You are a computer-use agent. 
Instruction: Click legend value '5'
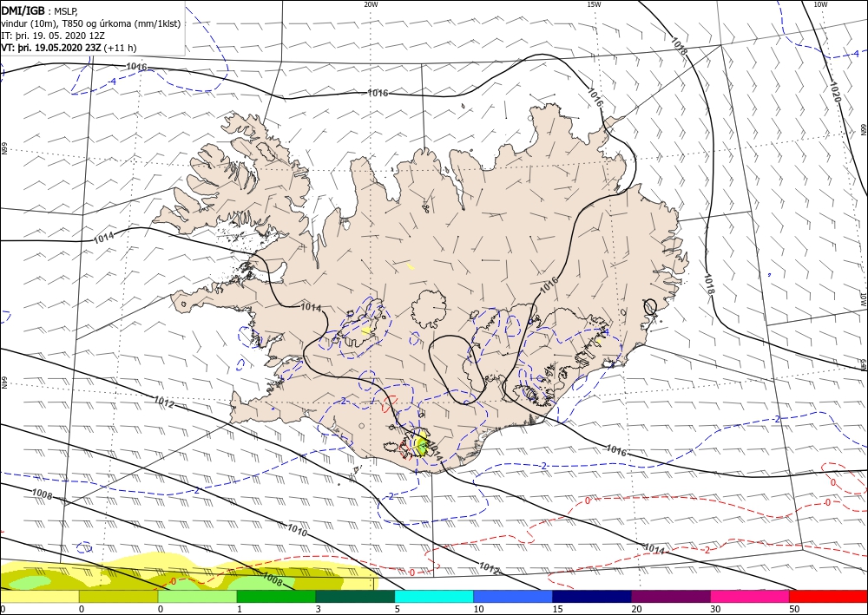pos(398,609)
